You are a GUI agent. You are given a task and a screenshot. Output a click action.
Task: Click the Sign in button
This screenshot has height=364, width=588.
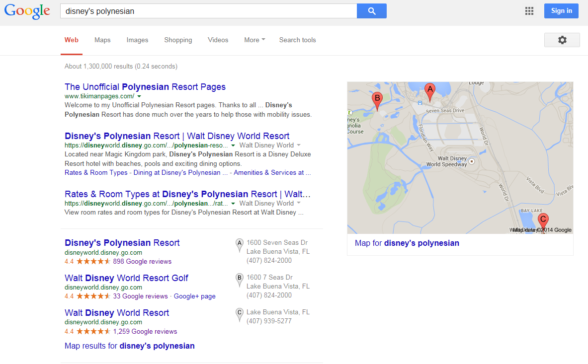561,11
